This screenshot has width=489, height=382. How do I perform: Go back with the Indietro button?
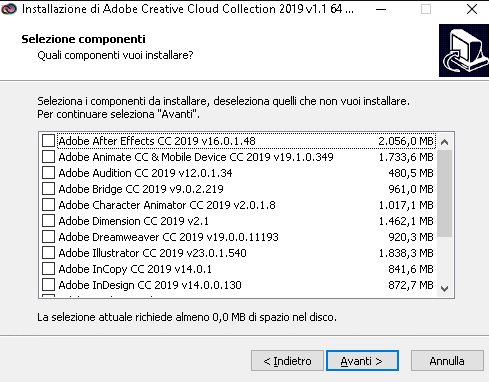[287, 361]
